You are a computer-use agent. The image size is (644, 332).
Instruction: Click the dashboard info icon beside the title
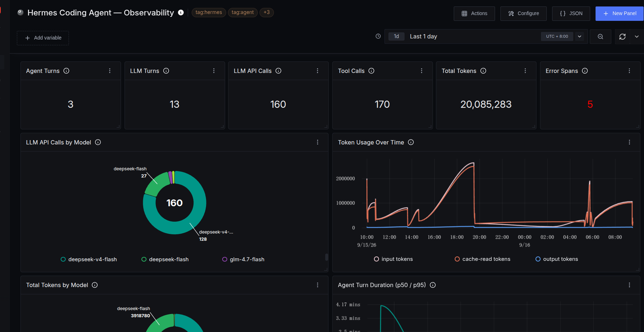click(181, 12)
